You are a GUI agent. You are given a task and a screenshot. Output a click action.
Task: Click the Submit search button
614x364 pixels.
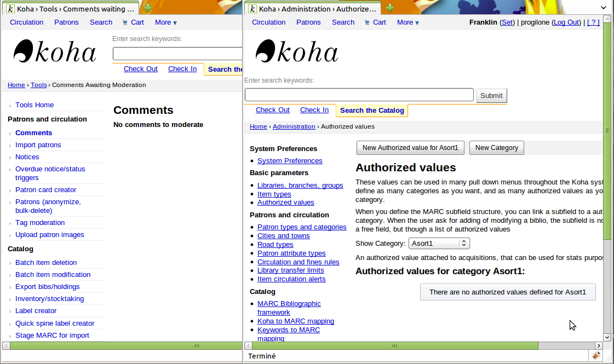[491, 95]
